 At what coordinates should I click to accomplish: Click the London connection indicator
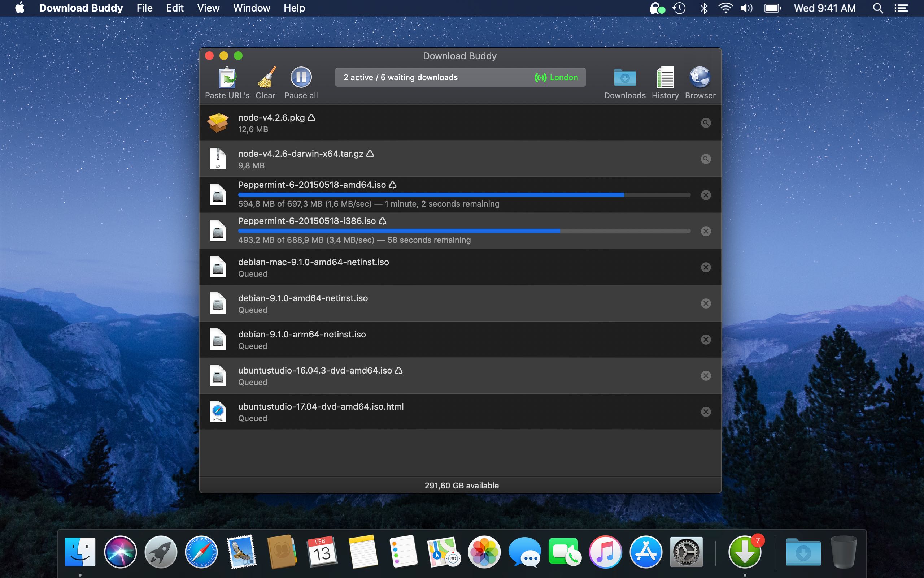pyautogui.click(x=556, y=78)
